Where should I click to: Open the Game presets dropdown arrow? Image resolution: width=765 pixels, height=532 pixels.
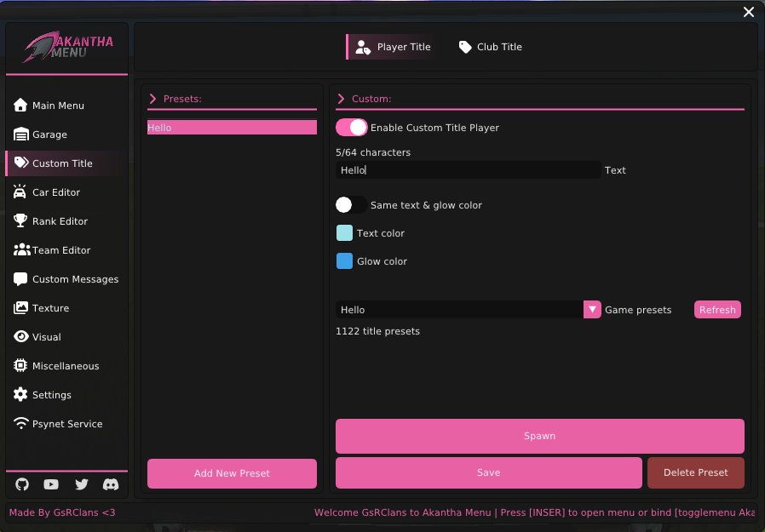[592, 310]
